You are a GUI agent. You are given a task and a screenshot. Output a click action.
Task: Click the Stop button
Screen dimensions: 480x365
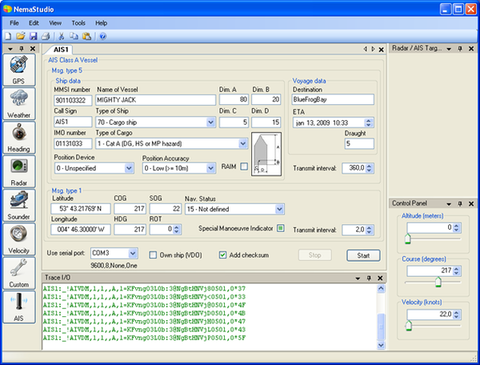[x=315, y=255]
